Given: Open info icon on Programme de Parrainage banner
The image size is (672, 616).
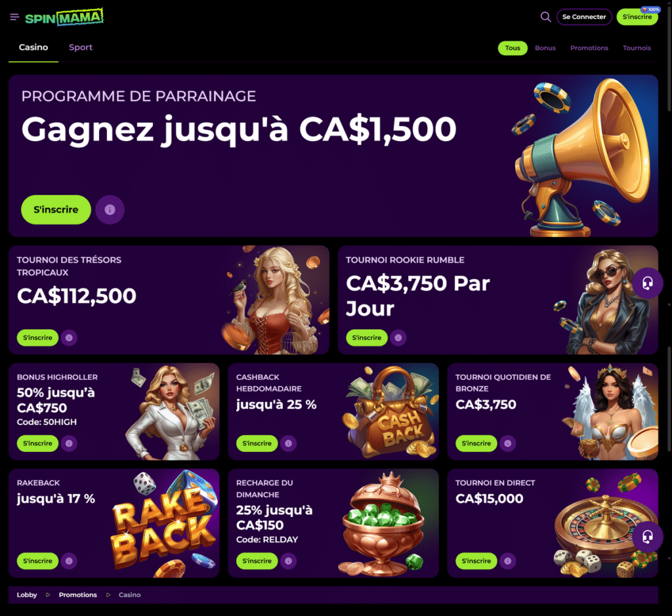Looking at the screenshot, I should coord(110,209).
